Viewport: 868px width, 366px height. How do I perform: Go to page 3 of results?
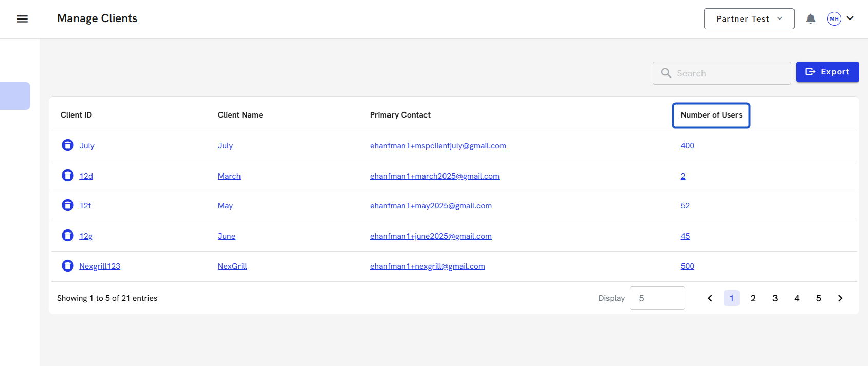[x=775, y=298]
